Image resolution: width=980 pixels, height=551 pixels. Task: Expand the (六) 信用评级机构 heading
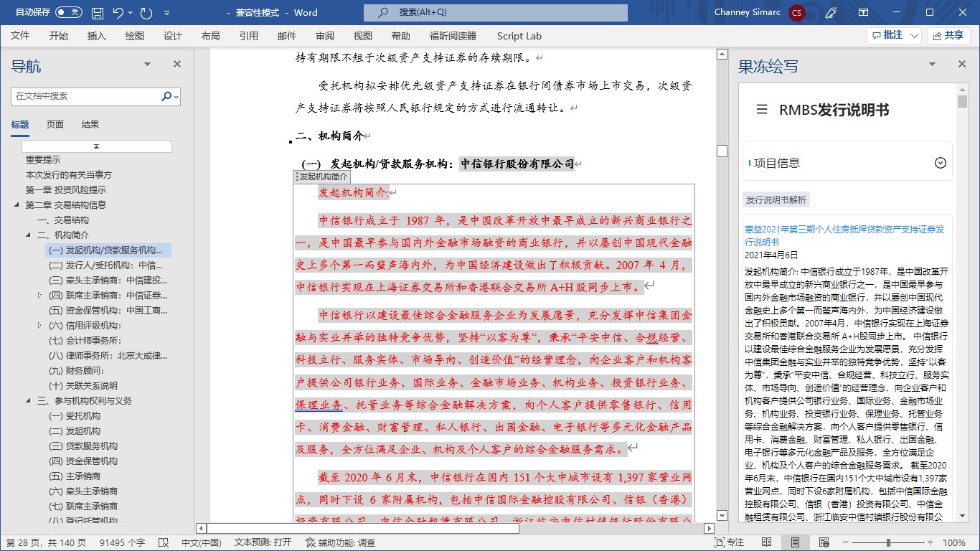39,325
